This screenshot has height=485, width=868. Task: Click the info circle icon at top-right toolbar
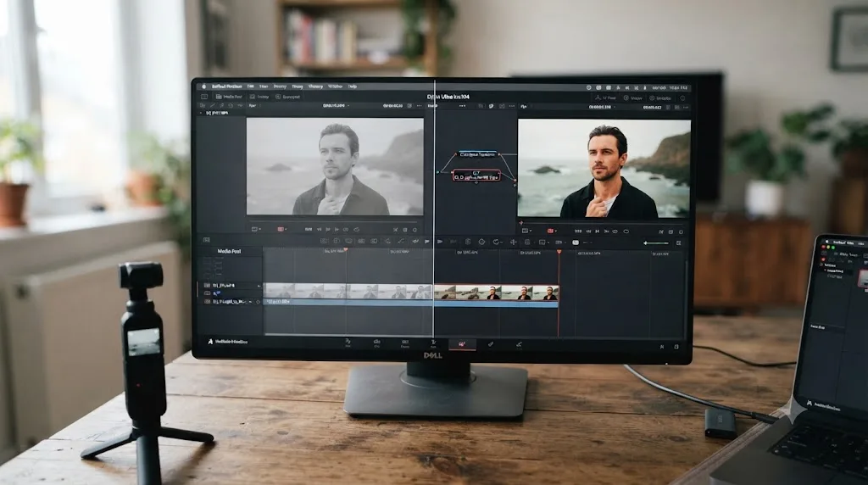(x=682, y=98)
